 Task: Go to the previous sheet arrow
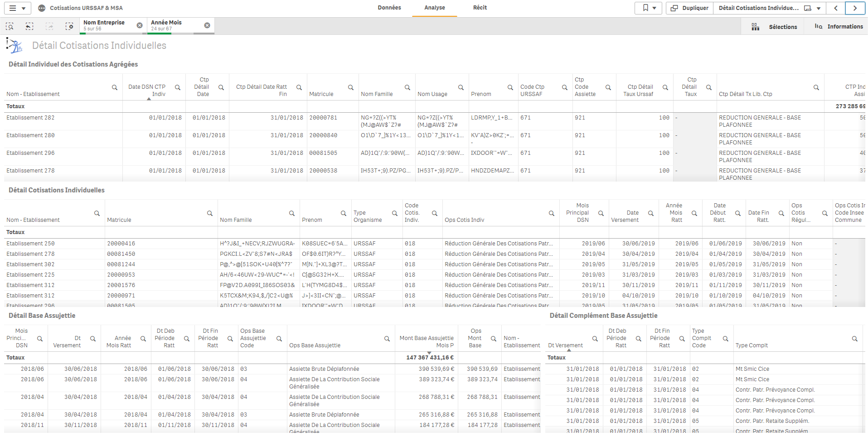click(x=835, y=8)
